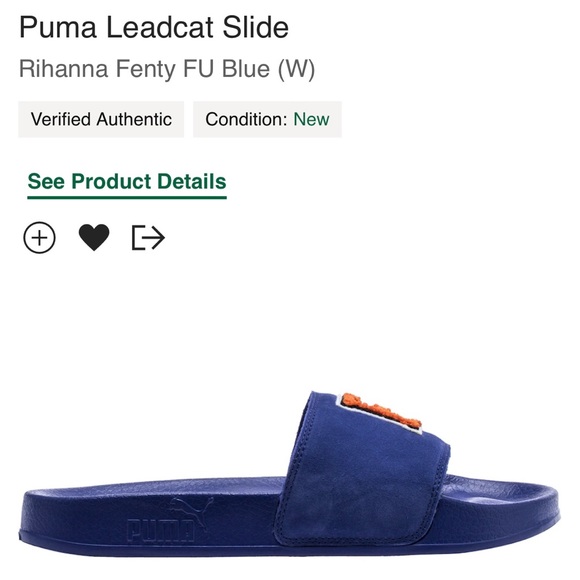Click the embossed PUMA wordmark on the sole
580x580 pixels.
(x=160, y=531)
